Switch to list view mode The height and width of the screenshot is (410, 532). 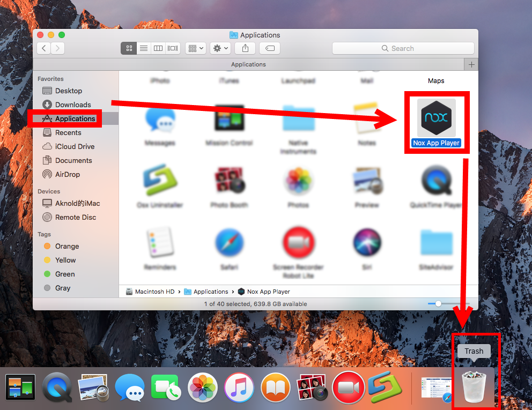tap(143, 48)
